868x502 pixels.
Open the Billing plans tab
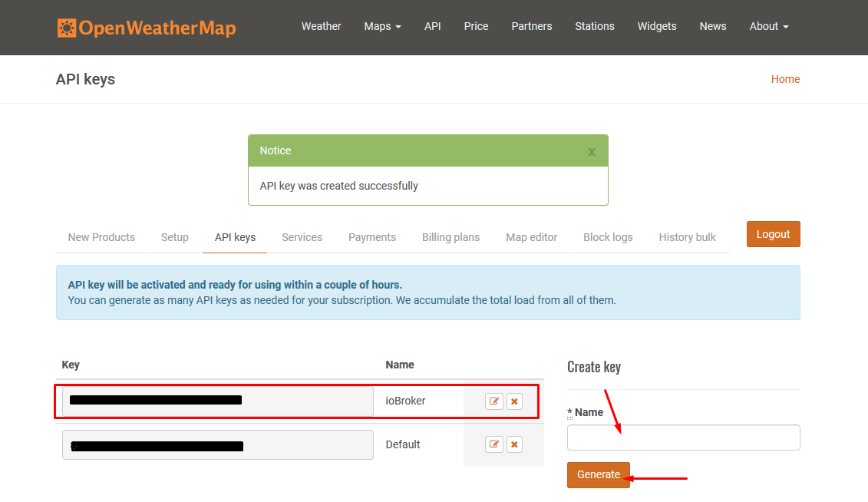pyautogui.click(x=451, y=237)
